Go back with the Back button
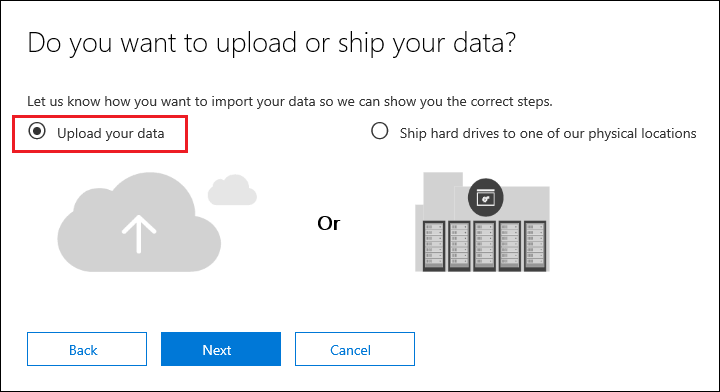This screenshot has width=720, height=392. click(87, 349)
